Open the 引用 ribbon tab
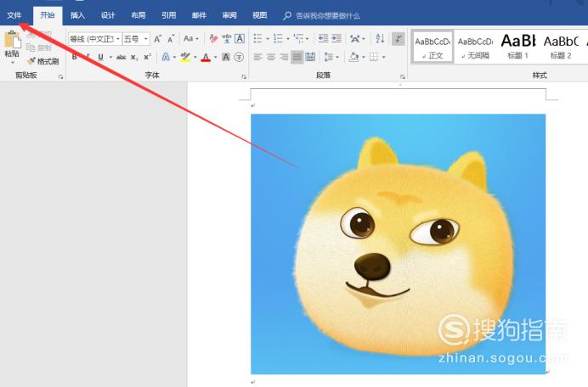Viewport: 588px width, 387px height. tap(169, 15)
